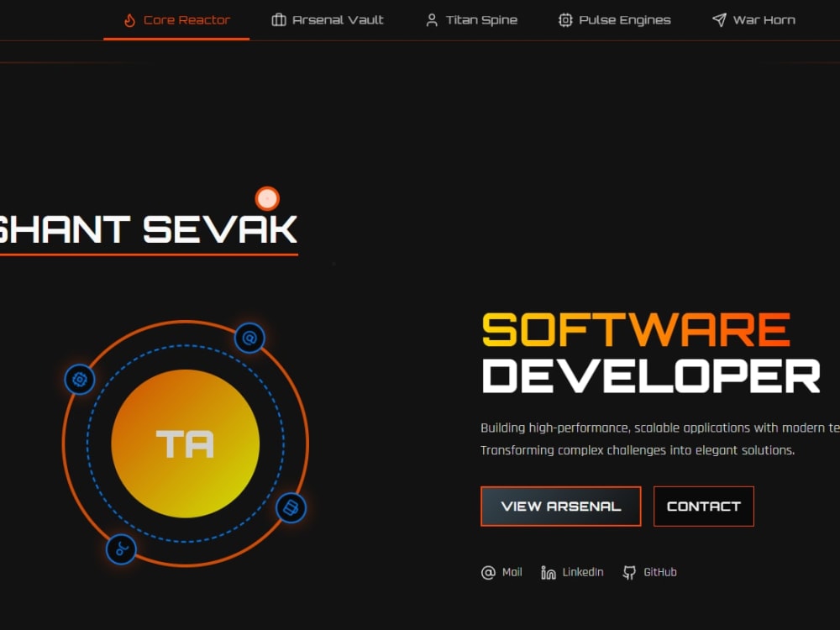Image resolution: width=840 pixels, height=630 pixels.
Task: Open Pulse Engines tab
Action: pos(615,20)
